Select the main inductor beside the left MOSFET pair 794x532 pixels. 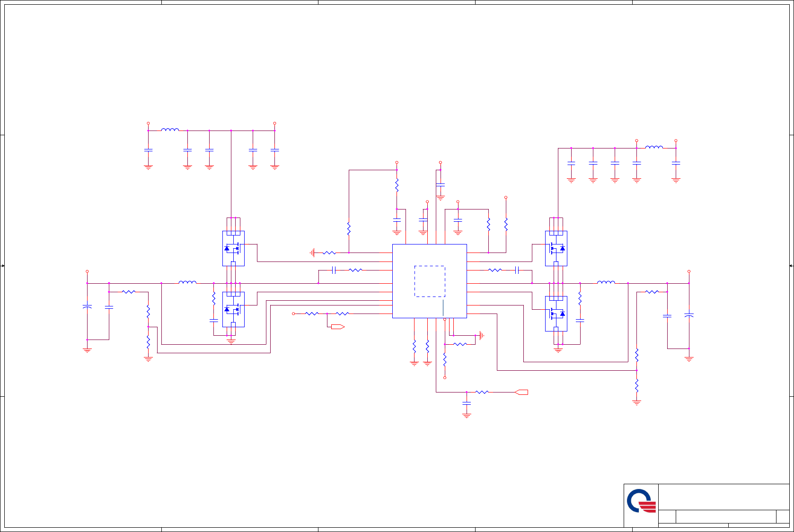pos(187,282)
